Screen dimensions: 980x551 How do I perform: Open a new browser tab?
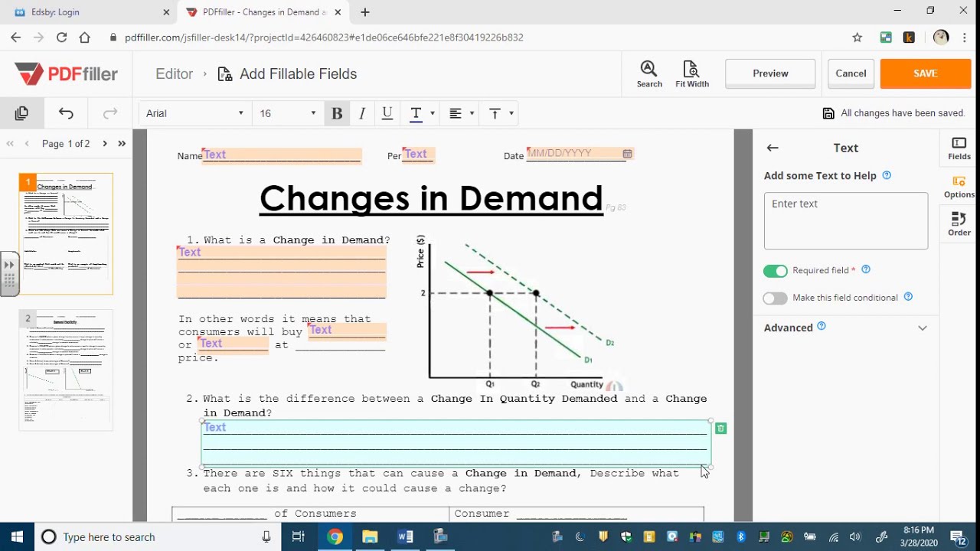365,12
